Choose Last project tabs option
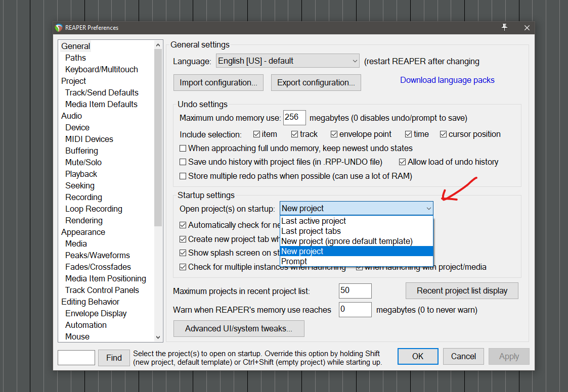 pos(357,231)
